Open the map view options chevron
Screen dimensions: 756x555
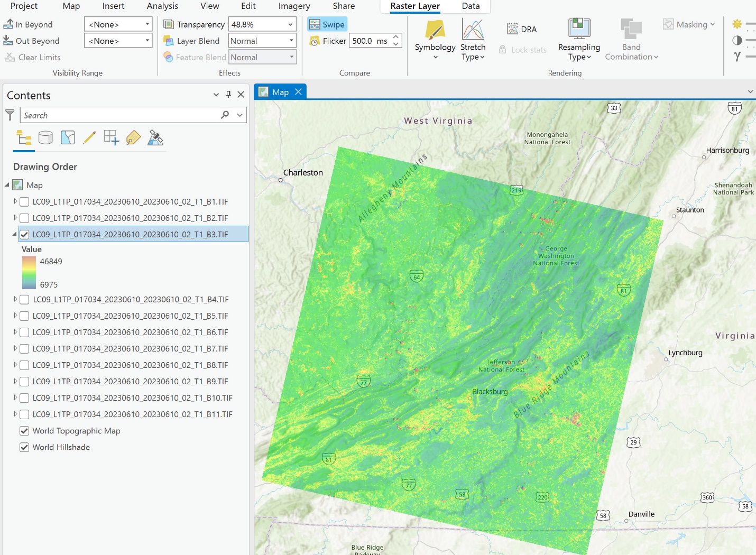(750, 92)
